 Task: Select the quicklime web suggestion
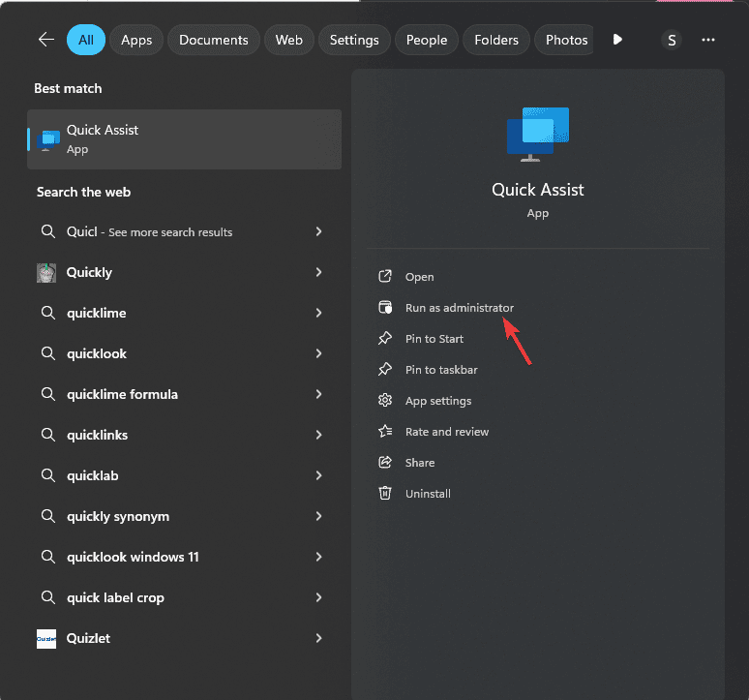pos(185,313)
